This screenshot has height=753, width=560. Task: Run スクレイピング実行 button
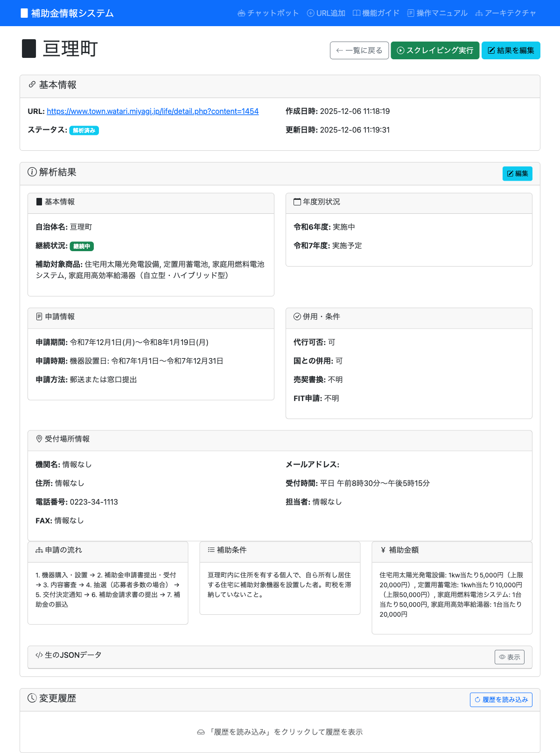(x=434, y=50)
